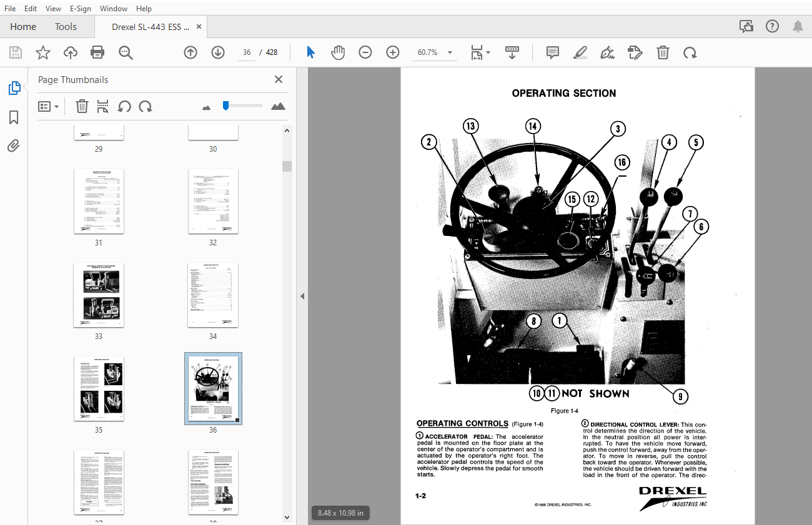812x525 pixels.
Task: Select the Highlight text pen tool
Action: [580, 52]
